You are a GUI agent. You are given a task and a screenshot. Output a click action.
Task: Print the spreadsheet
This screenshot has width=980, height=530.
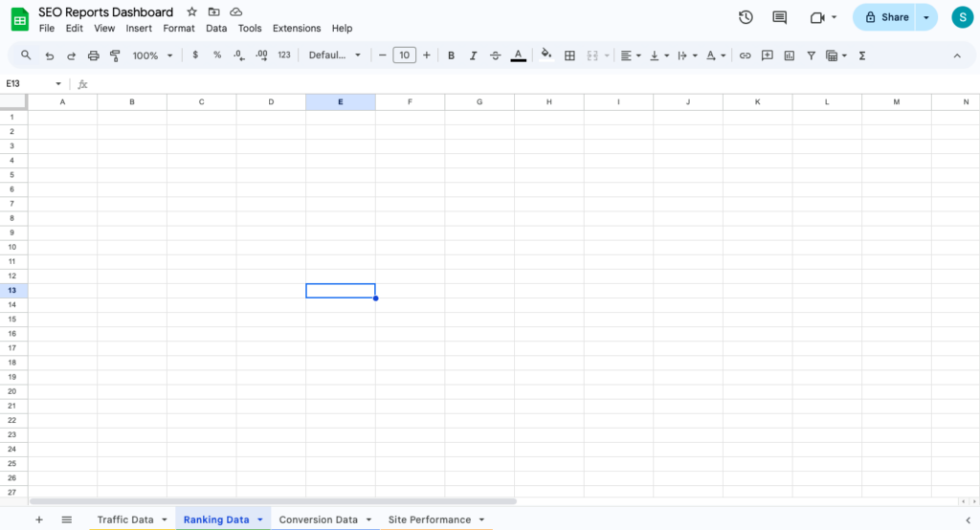coord(93,55)
